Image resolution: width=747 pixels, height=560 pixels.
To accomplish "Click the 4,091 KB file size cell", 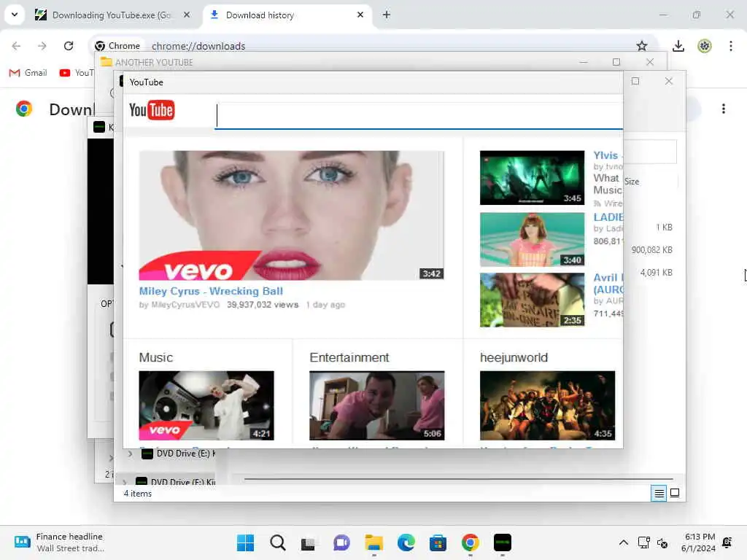I will tap(656, 273).
